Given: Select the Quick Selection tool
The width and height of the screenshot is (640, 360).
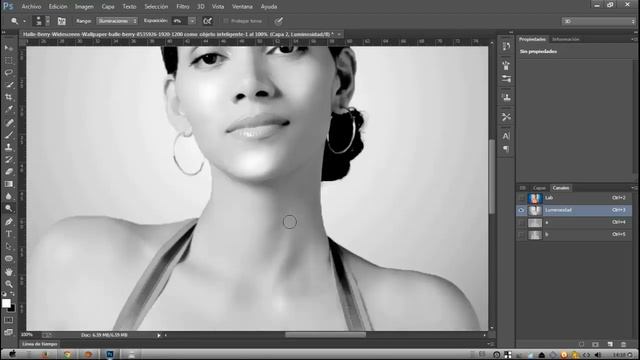Looking at the screenshot, I should (9, 85).
